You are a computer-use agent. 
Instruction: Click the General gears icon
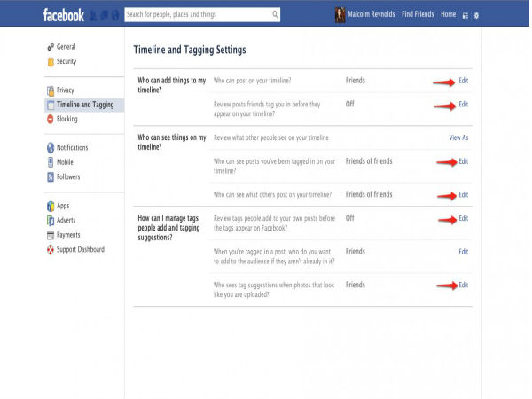tap(51, 47)
